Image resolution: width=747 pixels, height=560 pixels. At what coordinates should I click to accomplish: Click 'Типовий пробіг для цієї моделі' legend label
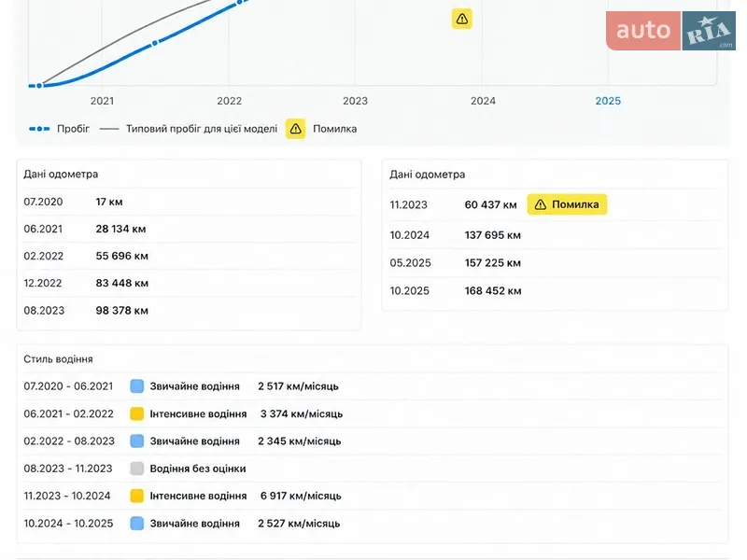click(202, 129)
